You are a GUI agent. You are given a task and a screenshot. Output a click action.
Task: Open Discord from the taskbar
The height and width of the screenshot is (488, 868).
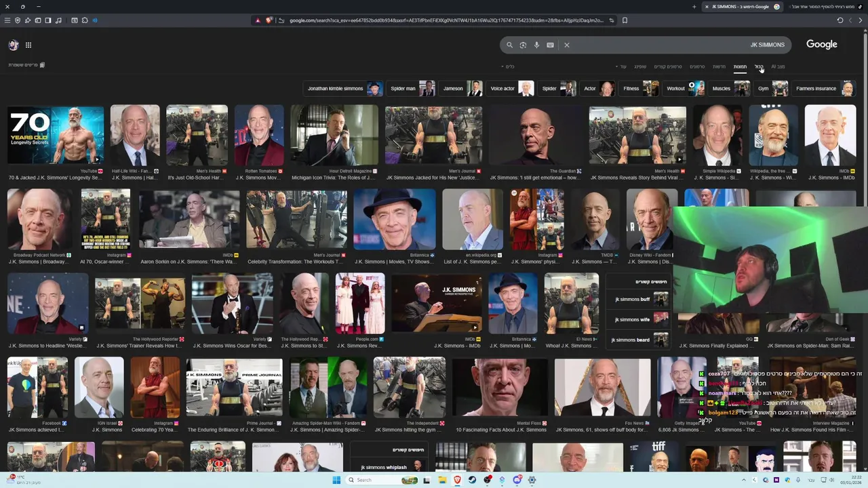(x=517, y=480)
